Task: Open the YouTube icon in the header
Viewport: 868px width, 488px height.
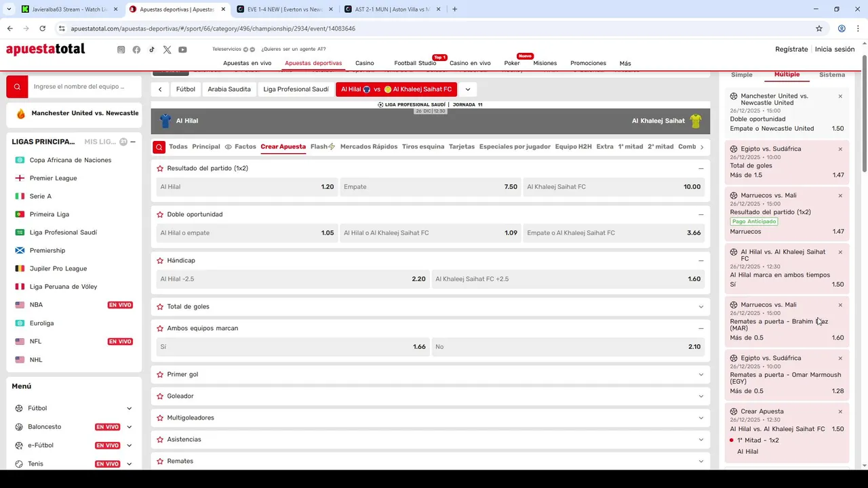Action: pyautogui.click(x=182, y=49)
